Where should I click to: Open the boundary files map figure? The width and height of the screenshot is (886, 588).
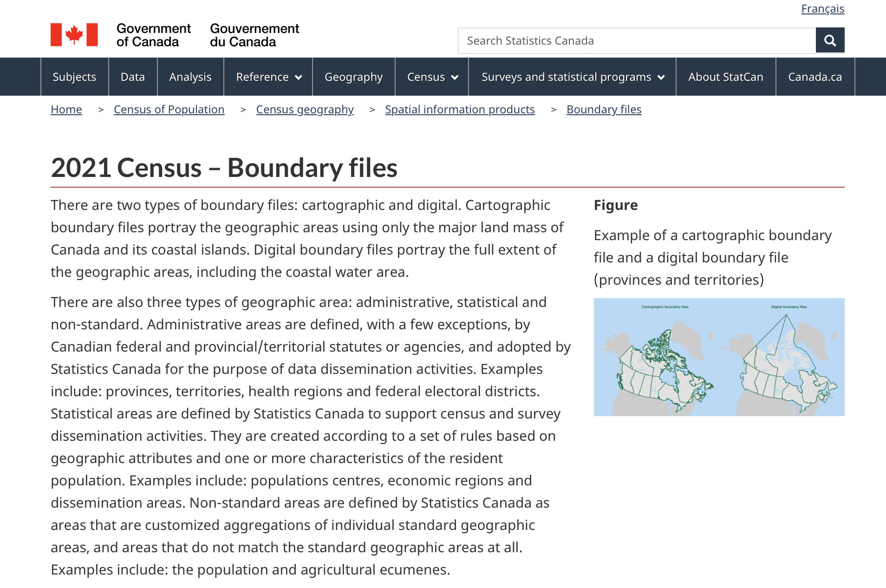[719, 357]
